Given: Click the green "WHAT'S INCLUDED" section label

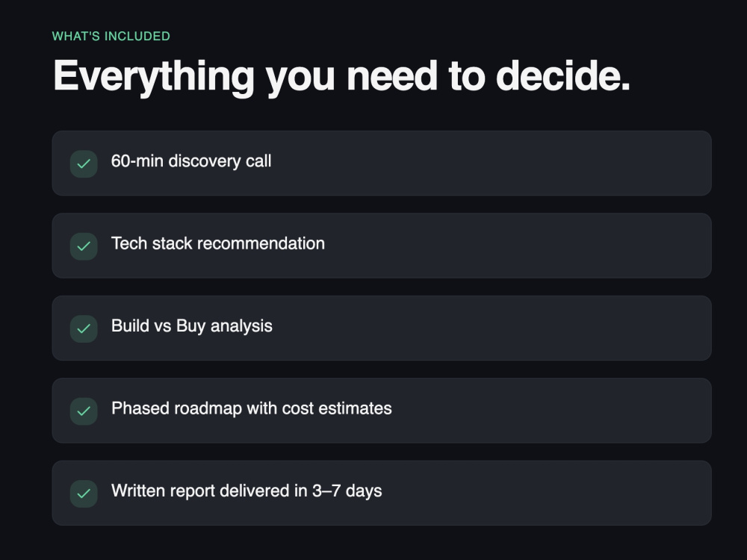Looking at the screenshot, I should (111, 36).
